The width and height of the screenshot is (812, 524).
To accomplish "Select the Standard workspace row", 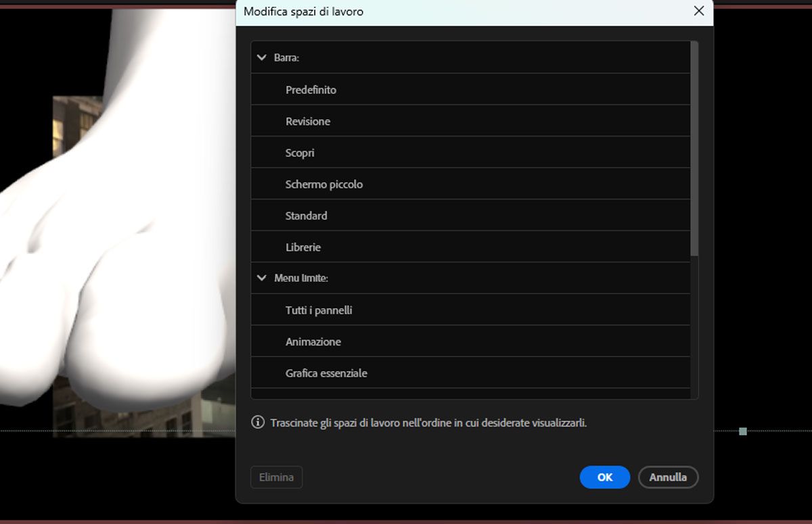I will point(470,216).
